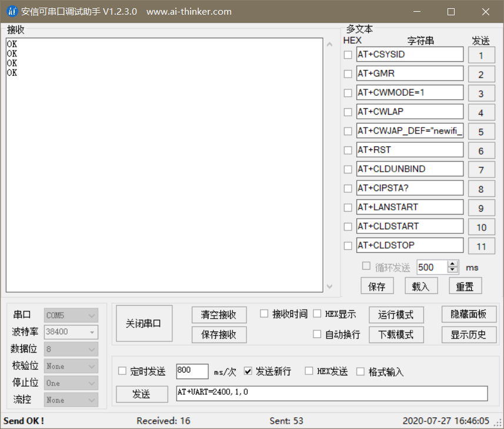Click the receive area scrollbar down arrow
Screen dimensions: 504x429
(x=329, y=286)
